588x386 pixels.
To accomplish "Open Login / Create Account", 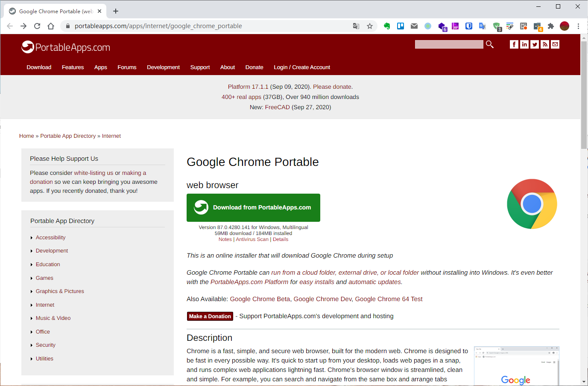I will click(x=302, y=67).
